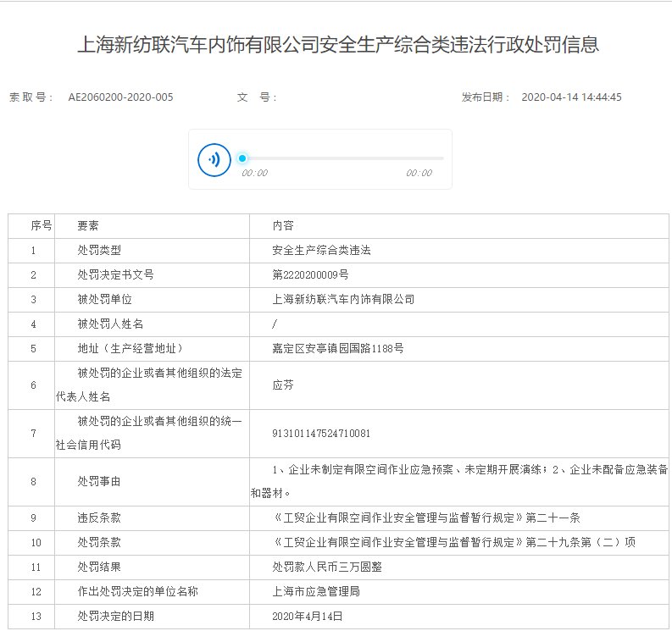This screenshot has height=631, width=672.
Task: Select the 处罚条款 cell
Action: coord(153,543)
